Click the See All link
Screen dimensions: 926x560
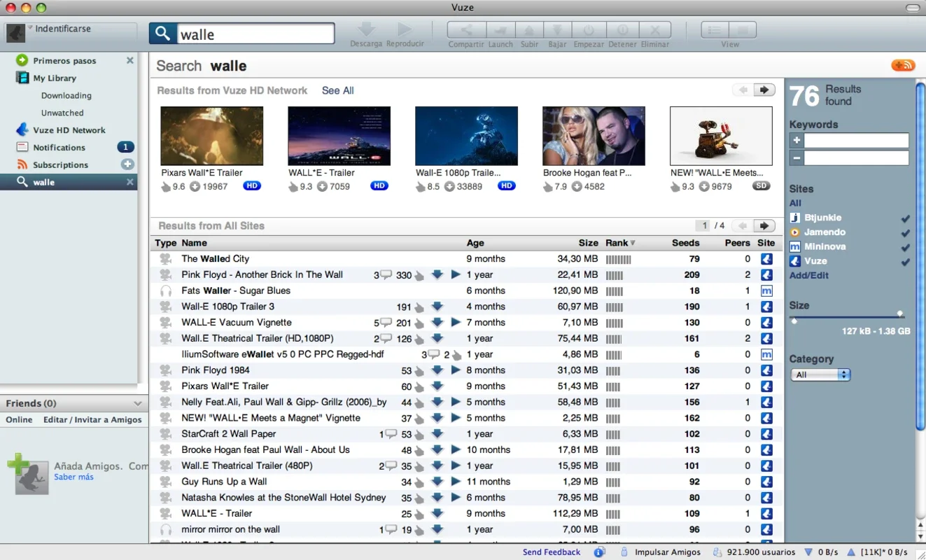point(337,90)
